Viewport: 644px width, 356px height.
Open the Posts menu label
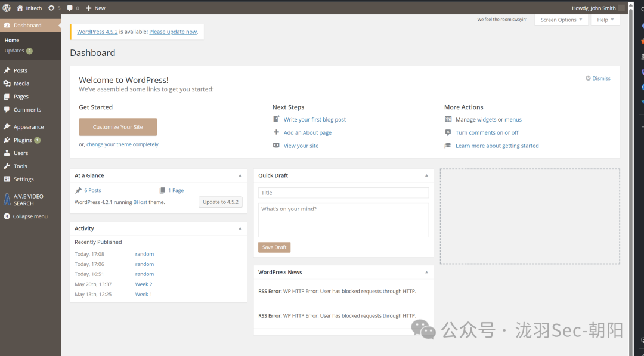tap(20, 70)
